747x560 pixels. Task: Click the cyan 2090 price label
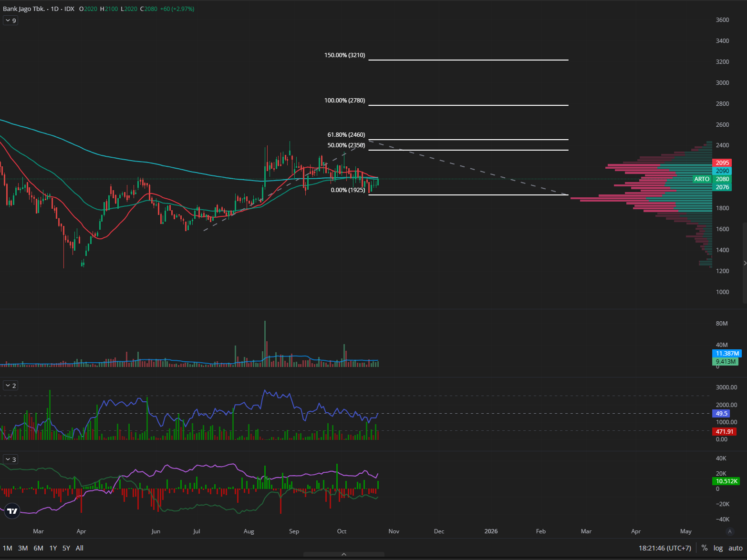[x=722, y=171]
